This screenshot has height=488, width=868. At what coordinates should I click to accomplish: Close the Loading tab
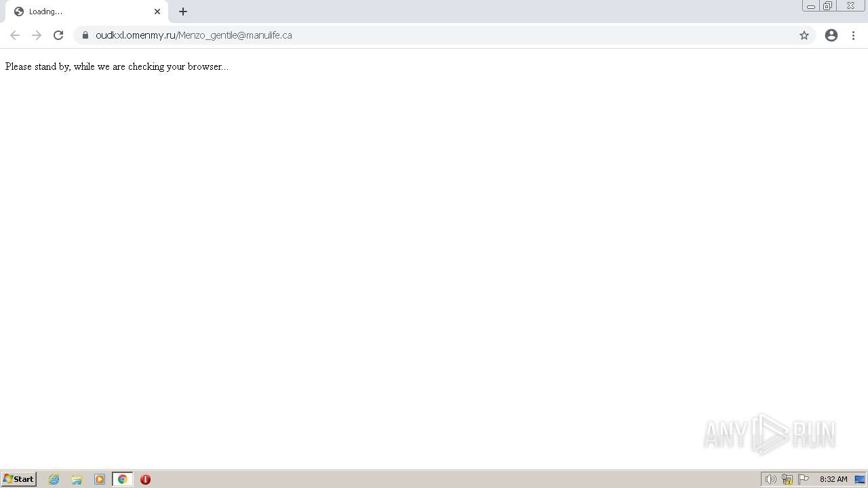click(157, 12)
